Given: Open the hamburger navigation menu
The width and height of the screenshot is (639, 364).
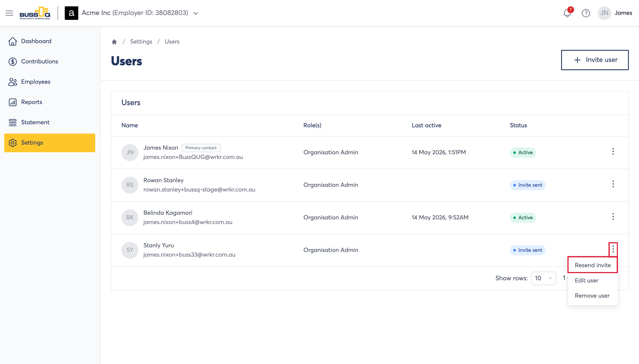Looking at the screenshot, I should 9,13.
